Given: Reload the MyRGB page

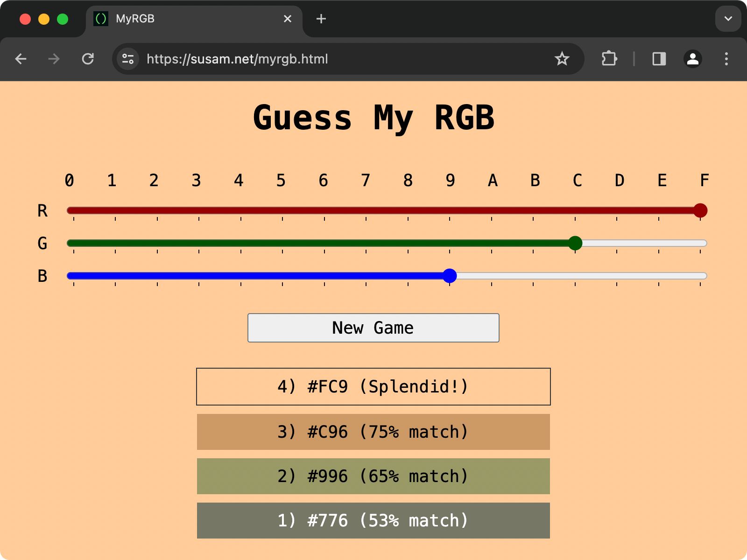Looking at the screenshot, I should pos(88,59).
